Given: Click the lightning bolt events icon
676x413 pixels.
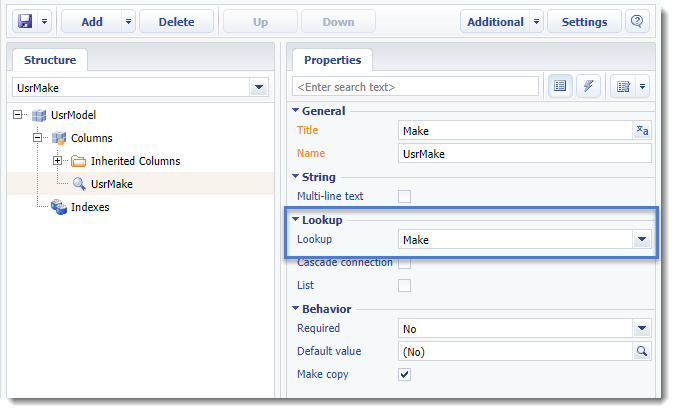Looking at the screenshot, I should pos(588,86).
